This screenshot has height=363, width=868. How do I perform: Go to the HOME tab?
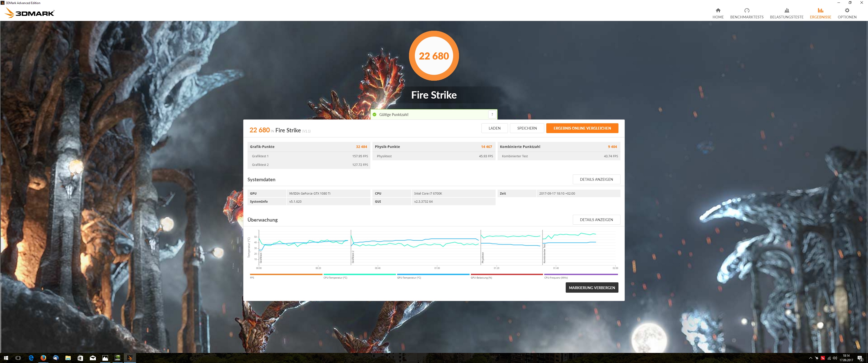(x=718, y=13)
